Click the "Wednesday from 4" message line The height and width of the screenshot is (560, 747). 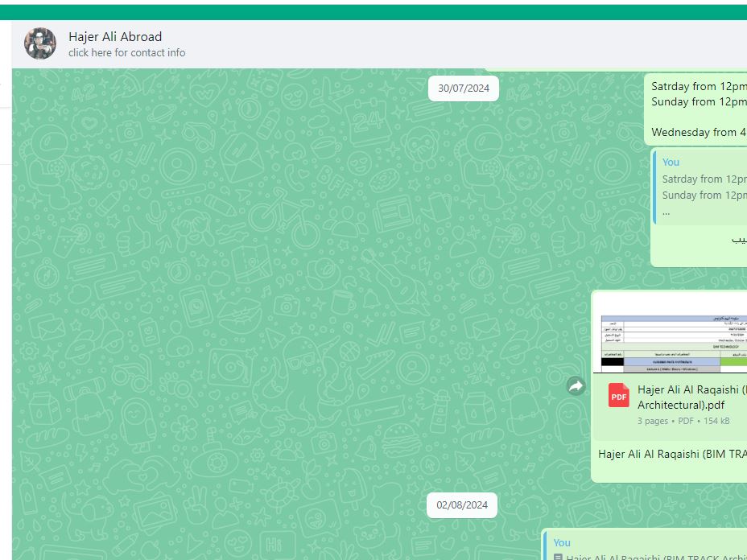(x=699, y=133)
